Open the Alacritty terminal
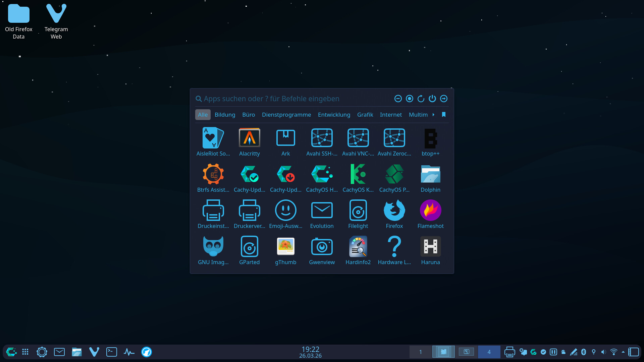 click(249, 142)
